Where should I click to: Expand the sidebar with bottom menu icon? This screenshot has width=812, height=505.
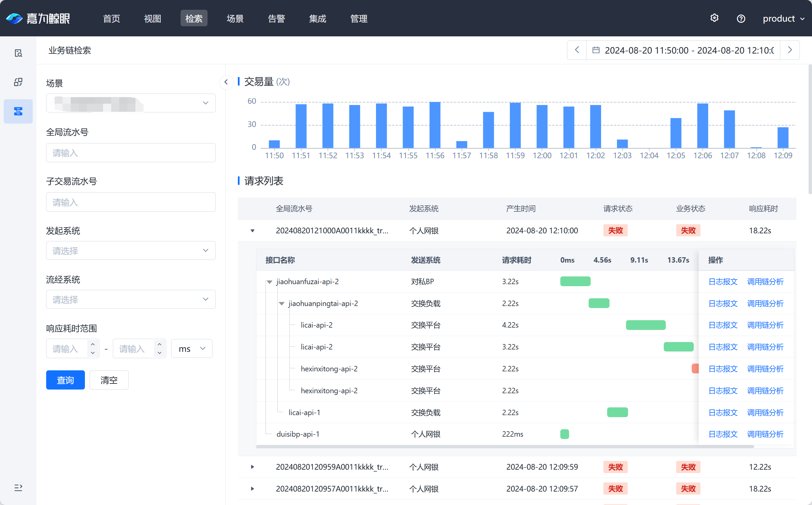[x=18, y=487]
